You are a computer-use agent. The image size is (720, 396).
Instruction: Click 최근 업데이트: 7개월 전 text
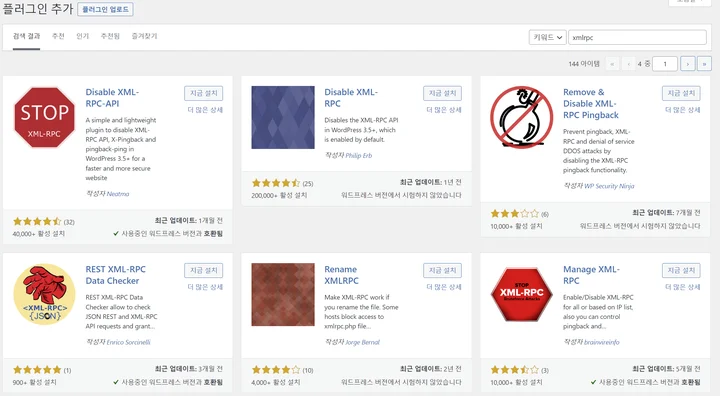(x=666, y=213)
